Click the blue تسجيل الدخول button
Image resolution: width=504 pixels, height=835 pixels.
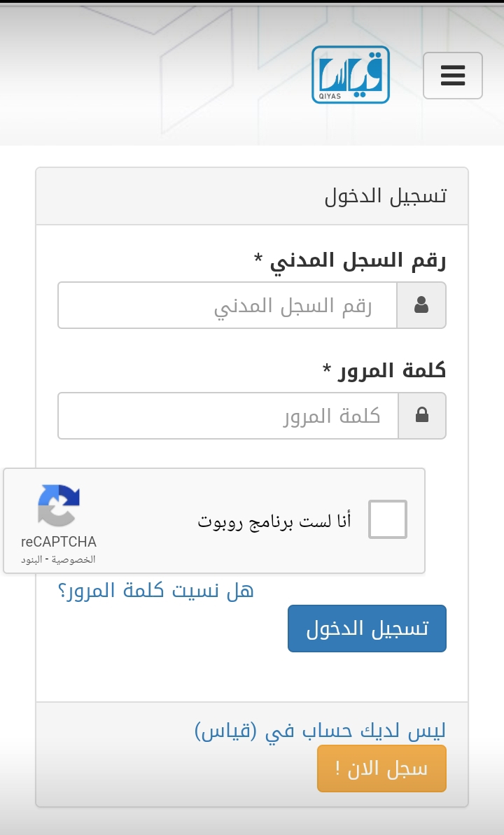[367, 629]
